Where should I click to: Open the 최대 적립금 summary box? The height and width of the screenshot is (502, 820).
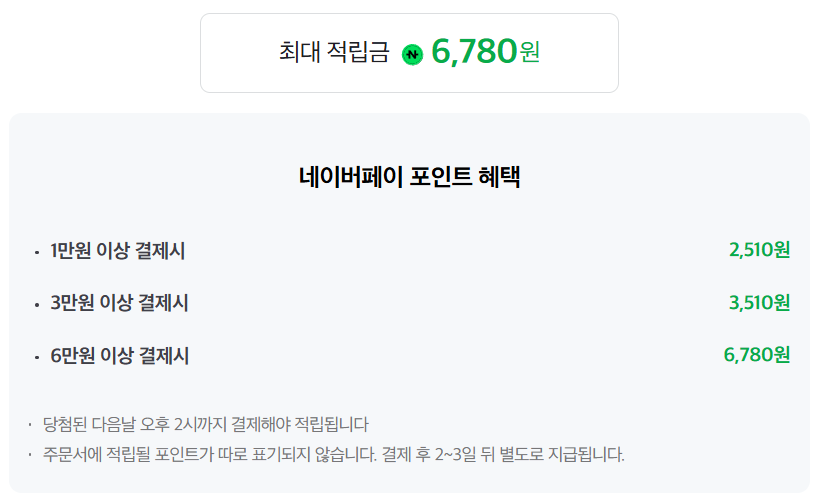tap(409, 53)
